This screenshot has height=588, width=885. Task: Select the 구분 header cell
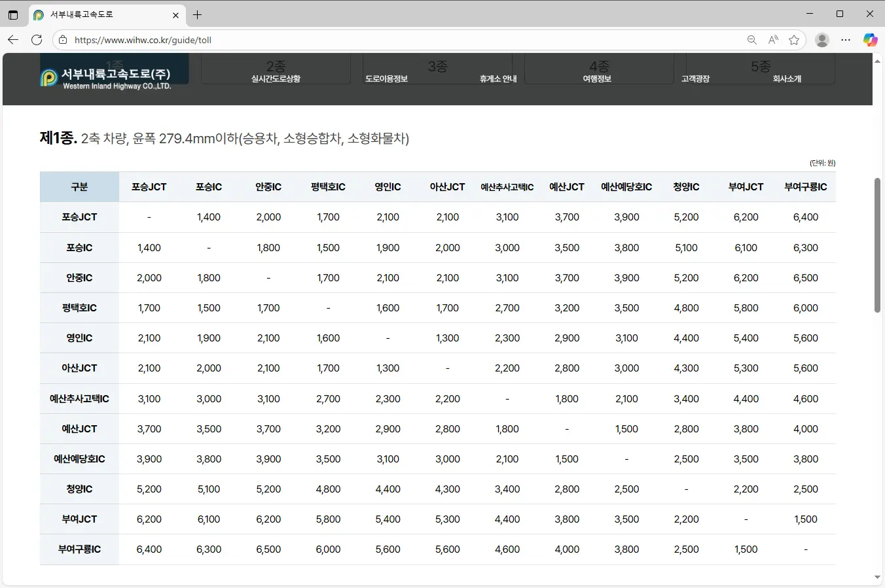[x=79, y=187]
